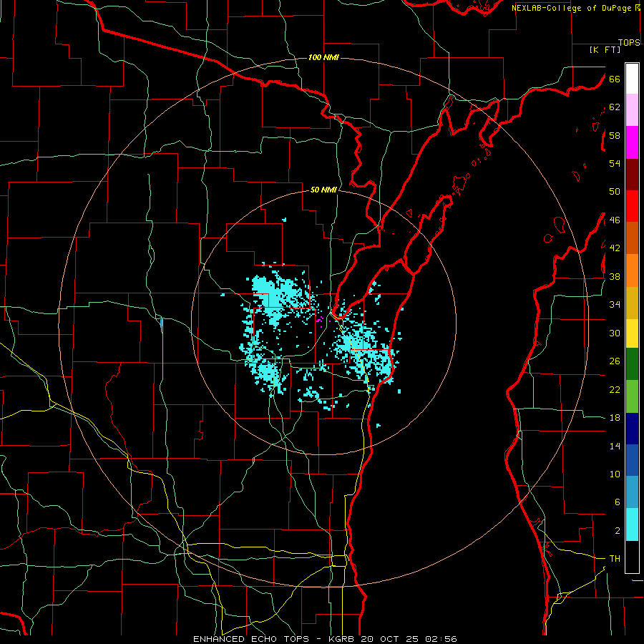Image resolution: width=644 pixels, height=644 pixels.
Task: Click the legend value "30"
Action: 615,333
